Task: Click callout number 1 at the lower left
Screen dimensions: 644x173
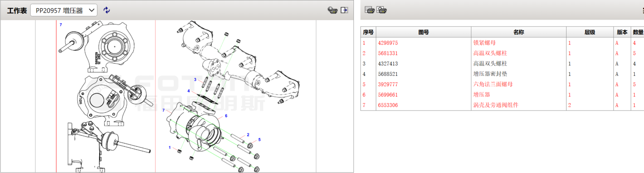Action: (170, 148)
